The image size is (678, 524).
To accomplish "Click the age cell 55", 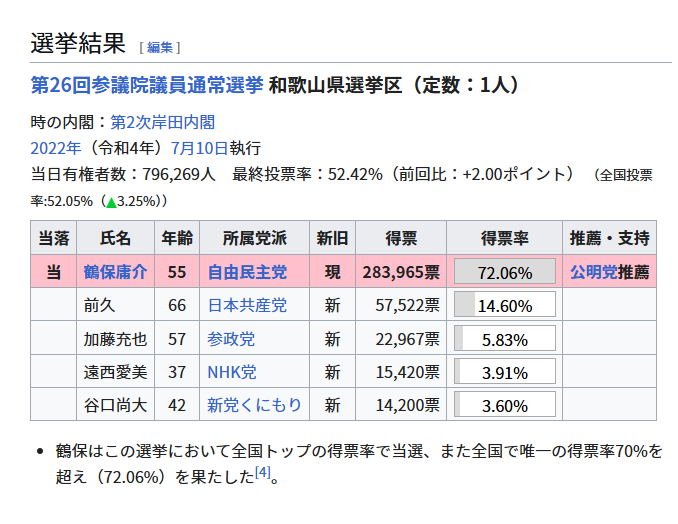I will tap(177, 272).
